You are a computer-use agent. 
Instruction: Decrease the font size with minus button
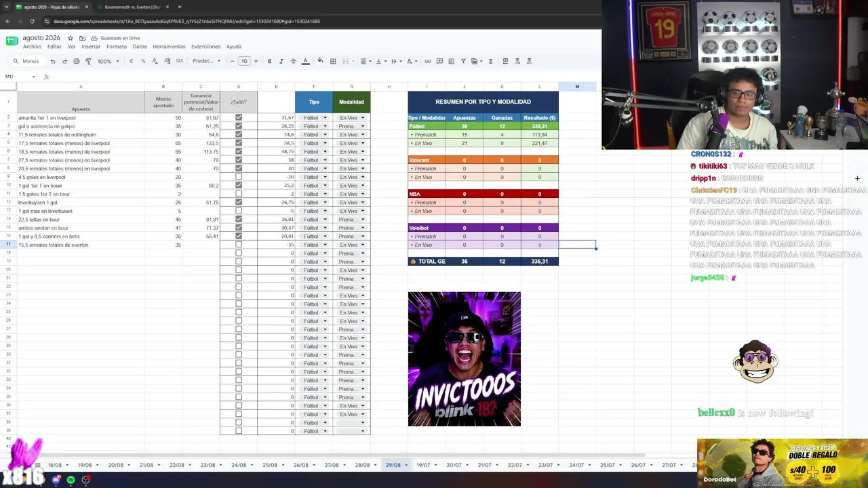click(x=232, y=61)
